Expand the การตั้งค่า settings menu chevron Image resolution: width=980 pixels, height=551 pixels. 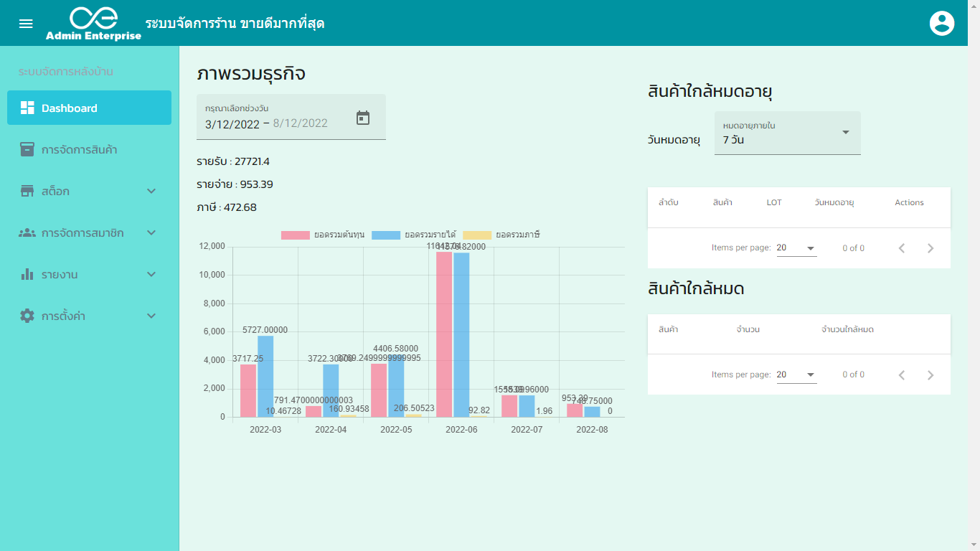(x=151, y=316)
